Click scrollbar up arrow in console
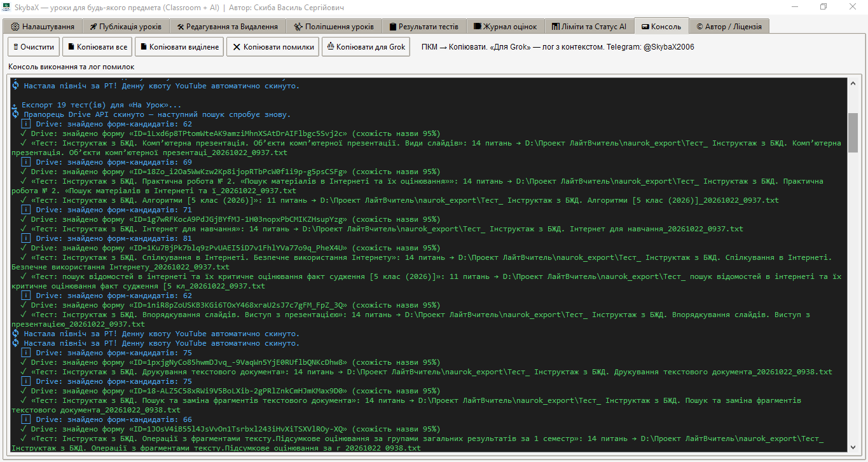The height and width of the screenshot is (462, 868). [853, 83]
